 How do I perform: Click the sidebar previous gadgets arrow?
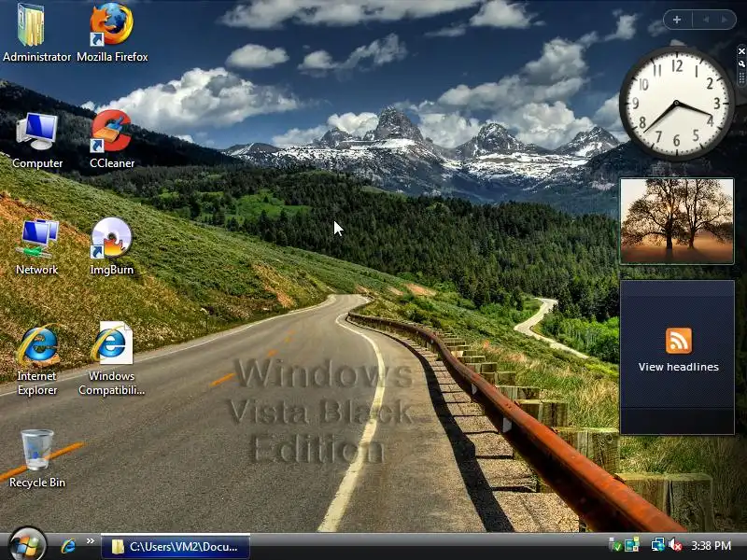[706, 20]
